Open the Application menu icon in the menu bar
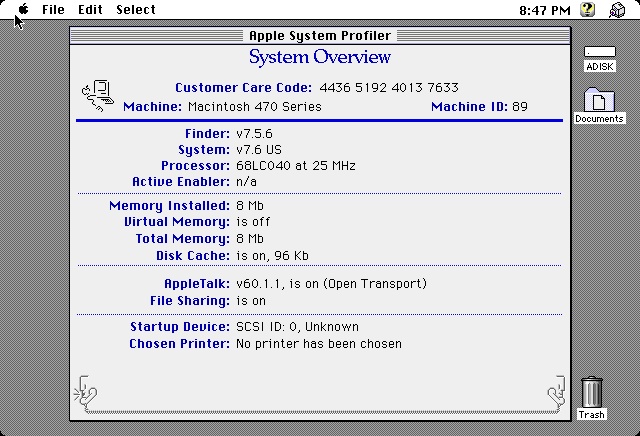The width and height of the screenshot is (640, 436). 617,10
